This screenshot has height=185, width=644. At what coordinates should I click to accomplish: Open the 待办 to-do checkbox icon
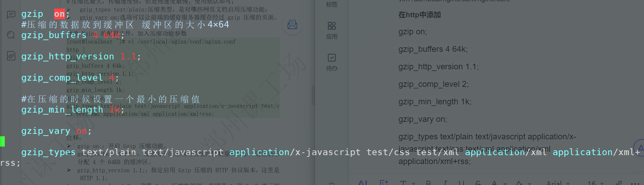(x=331, y=57)
